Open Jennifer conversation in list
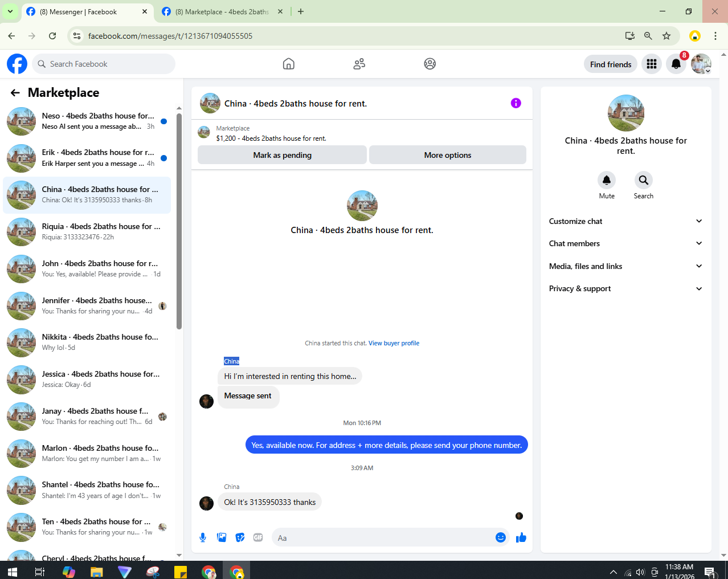The image size is (728, 579). tap(87, 306)
